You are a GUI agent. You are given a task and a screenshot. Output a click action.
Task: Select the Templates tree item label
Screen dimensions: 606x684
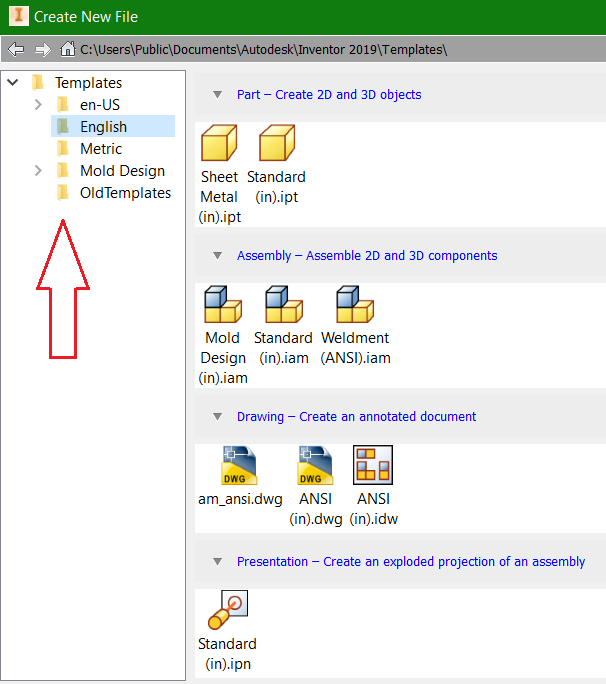tap(89, 83)
